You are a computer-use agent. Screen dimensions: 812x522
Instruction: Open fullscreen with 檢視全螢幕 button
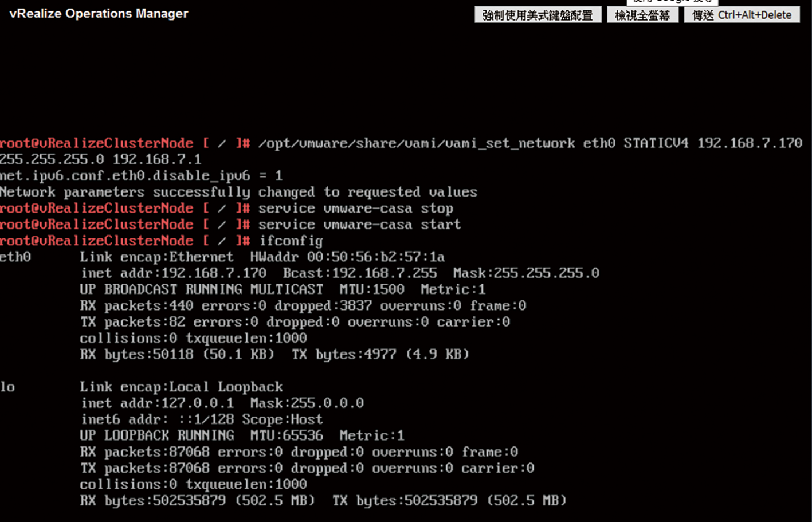tap(642, 15)
